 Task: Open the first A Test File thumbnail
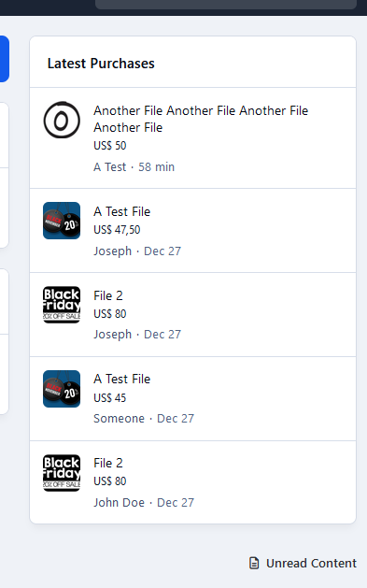(x=62, y=221)
